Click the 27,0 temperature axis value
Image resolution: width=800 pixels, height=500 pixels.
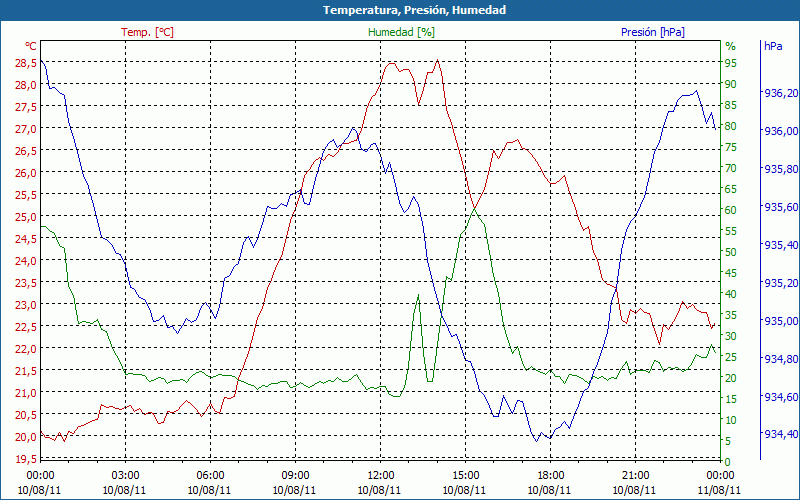tap(26, 129)
